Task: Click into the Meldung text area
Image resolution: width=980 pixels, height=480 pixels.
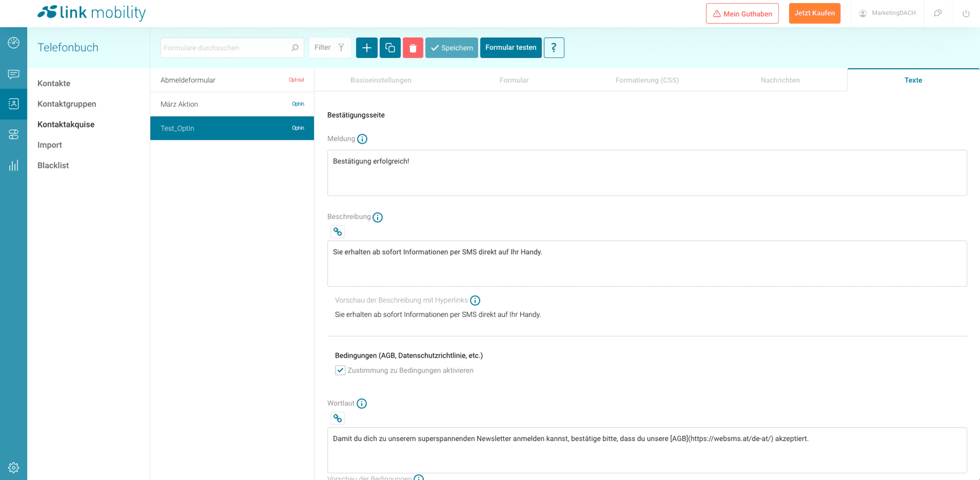Action: pyautogui.click(x=647, y=173)
